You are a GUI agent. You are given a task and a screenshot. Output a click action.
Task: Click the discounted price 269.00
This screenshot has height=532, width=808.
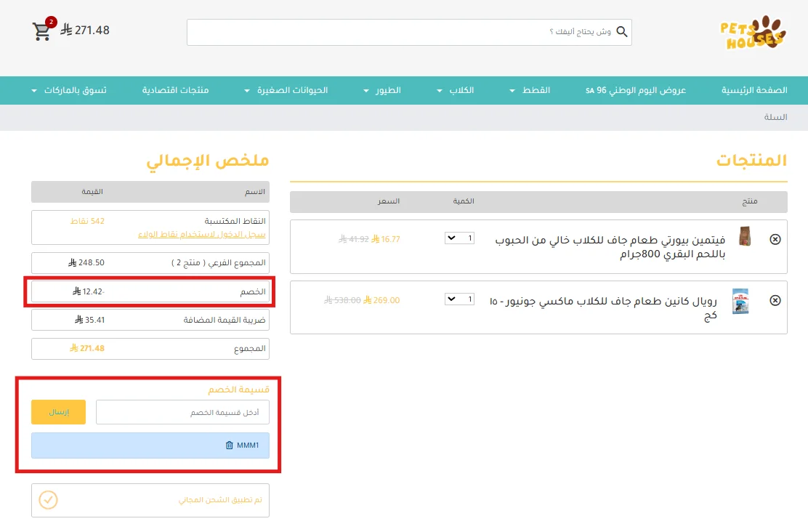coord(381,301)
